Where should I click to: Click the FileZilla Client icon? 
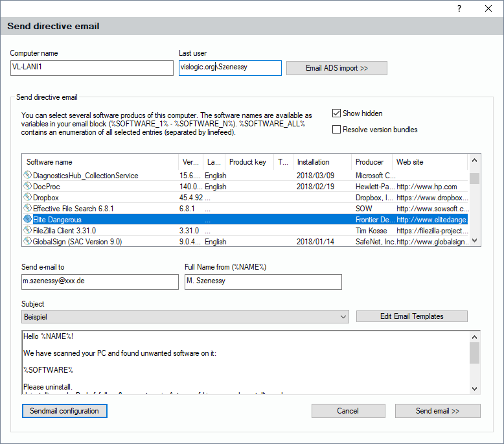(27, 231)
